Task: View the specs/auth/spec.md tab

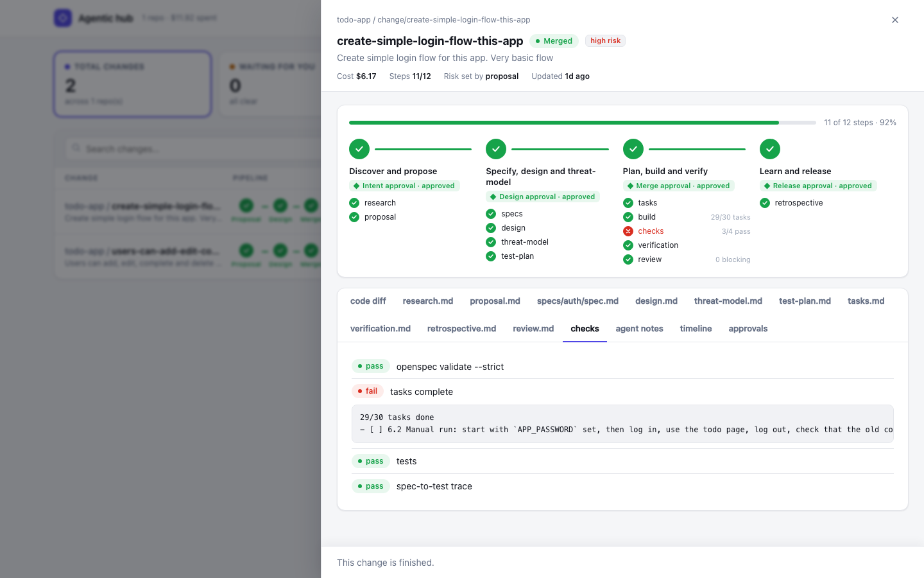Action: pyautogui.click(x=577, y=301)
